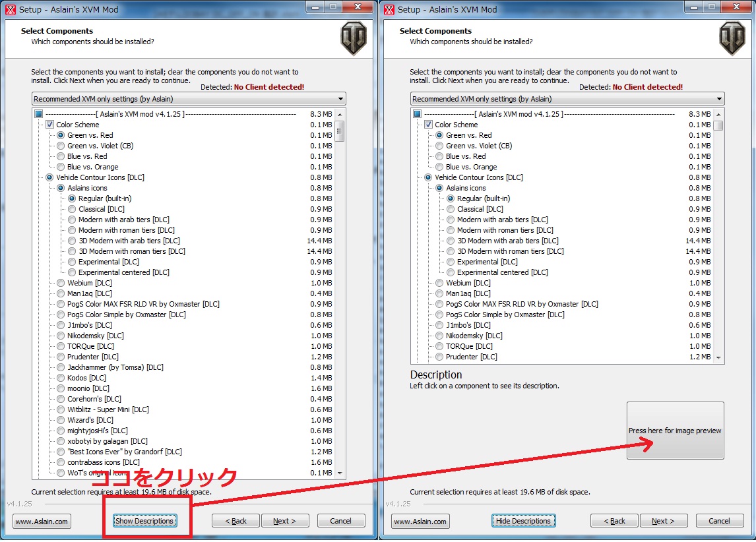
Task: Open www.Aslain.com link in right window
Action: tap(420, 522)
